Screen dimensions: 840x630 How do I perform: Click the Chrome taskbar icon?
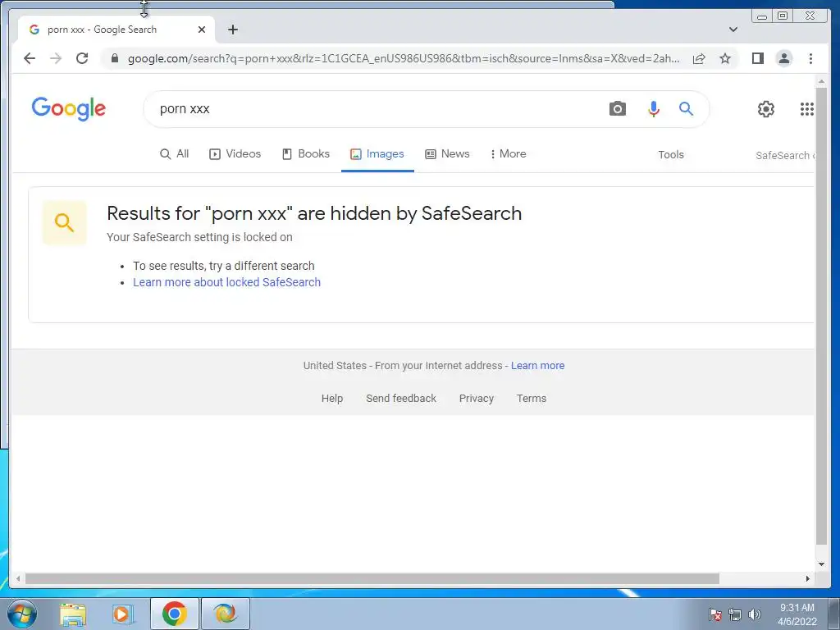(x=174, y=614)
